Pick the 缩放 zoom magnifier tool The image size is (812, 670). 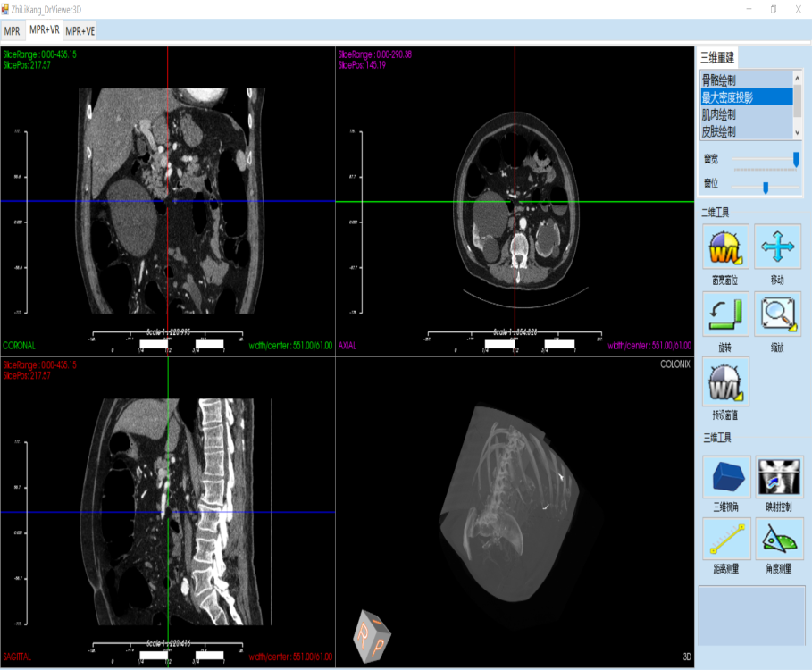777,314
